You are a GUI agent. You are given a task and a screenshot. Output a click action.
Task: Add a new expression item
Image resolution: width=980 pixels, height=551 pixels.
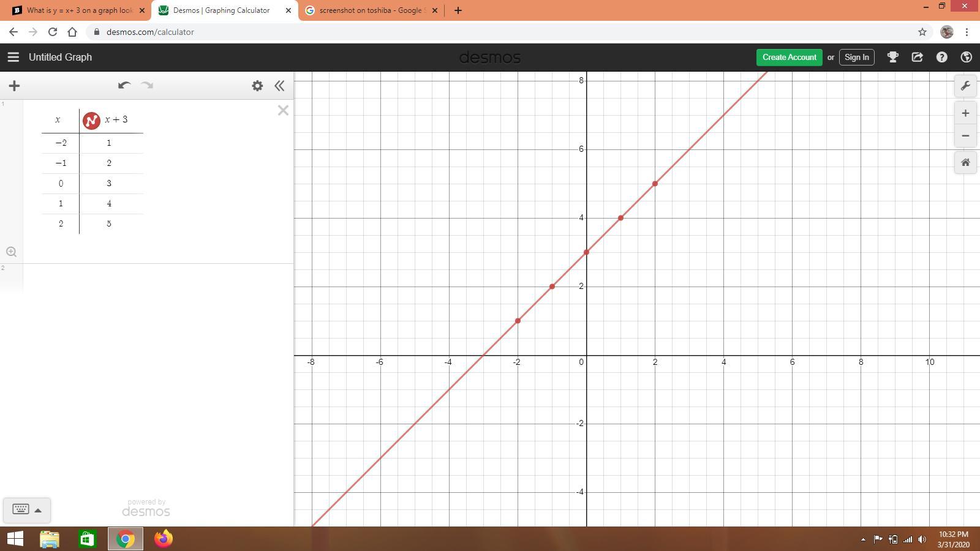tap(14, 86)
